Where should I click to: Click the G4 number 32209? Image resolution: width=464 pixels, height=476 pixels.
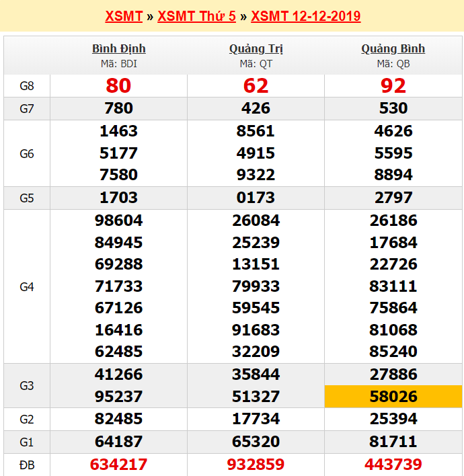[x=256, y=352]
